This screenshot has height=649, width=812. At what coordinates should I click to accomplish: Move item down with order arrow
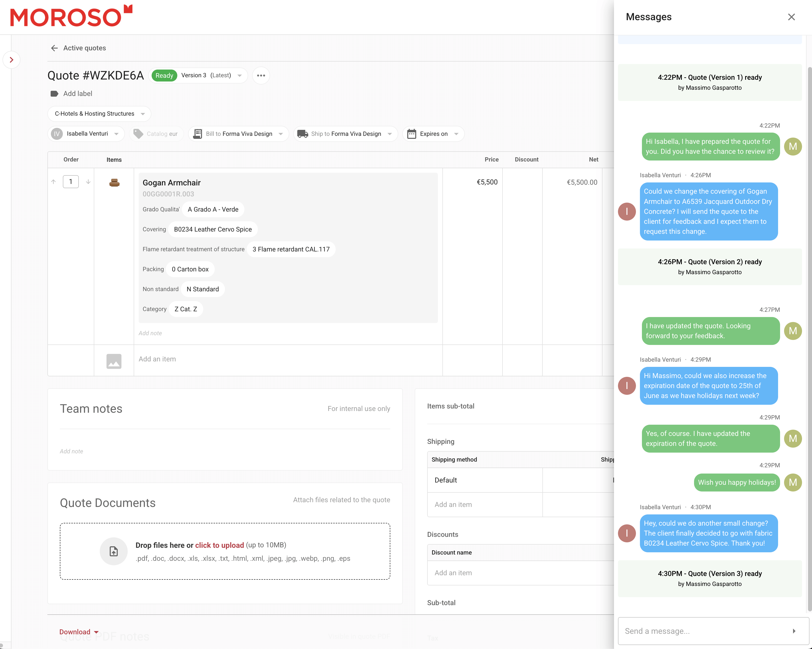(88, 182)
